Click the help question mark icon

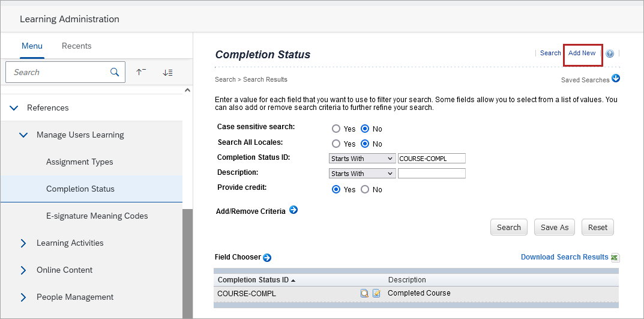(x=610, y=53)
